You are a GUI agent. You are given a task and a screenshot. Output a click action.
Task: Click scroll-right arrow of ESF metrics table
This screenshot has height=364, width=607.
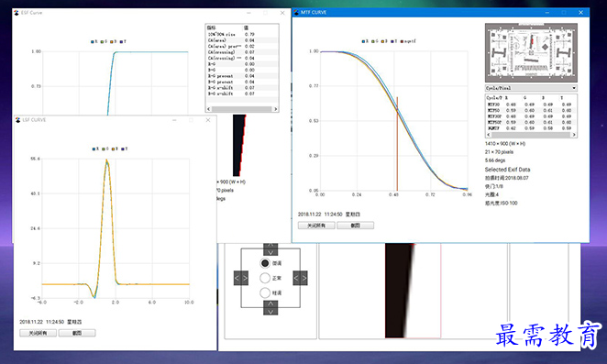[x=275, y=109]
